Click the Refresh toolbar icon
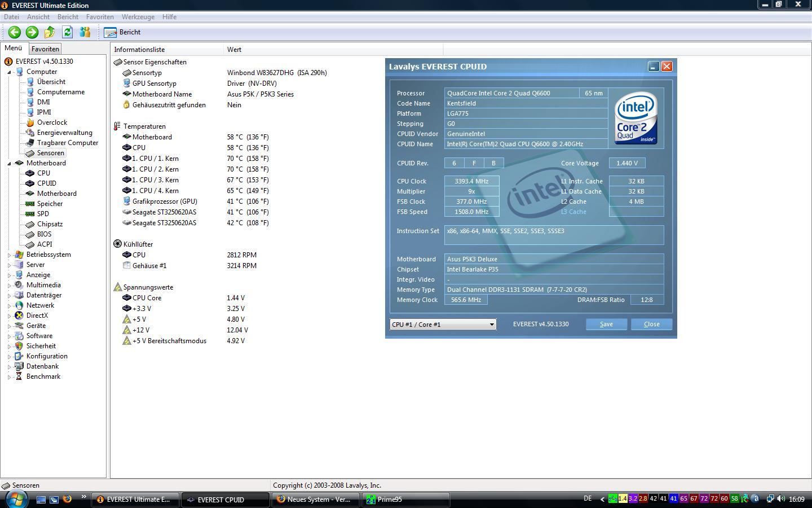 67,32
